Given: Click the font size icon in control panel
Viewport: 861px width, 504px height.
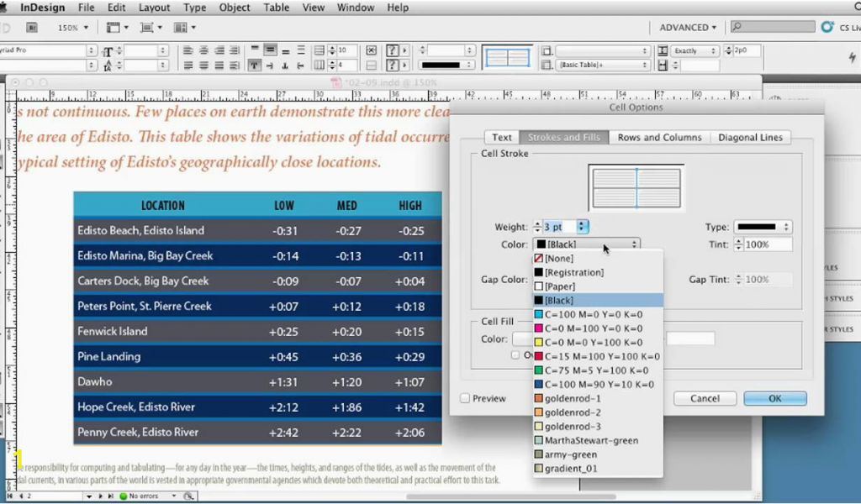Looking at the screenshot, I should [x=108, y=51].
